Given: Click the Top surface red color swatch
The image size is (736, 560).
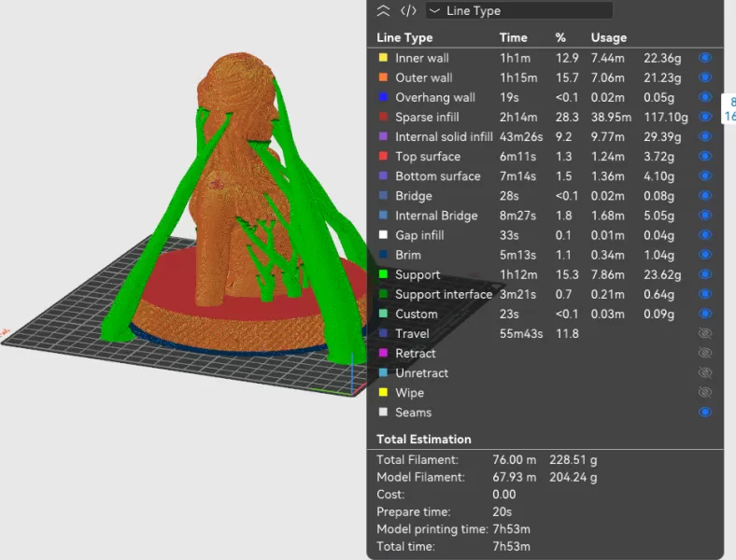Looking at the screenshot, I should (x=383, y=157).
